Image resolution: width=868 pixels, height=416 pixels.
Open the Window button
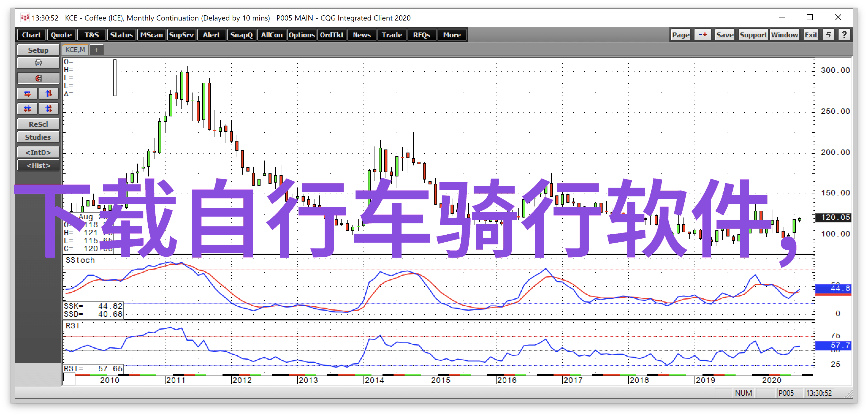tap(784, 35)
